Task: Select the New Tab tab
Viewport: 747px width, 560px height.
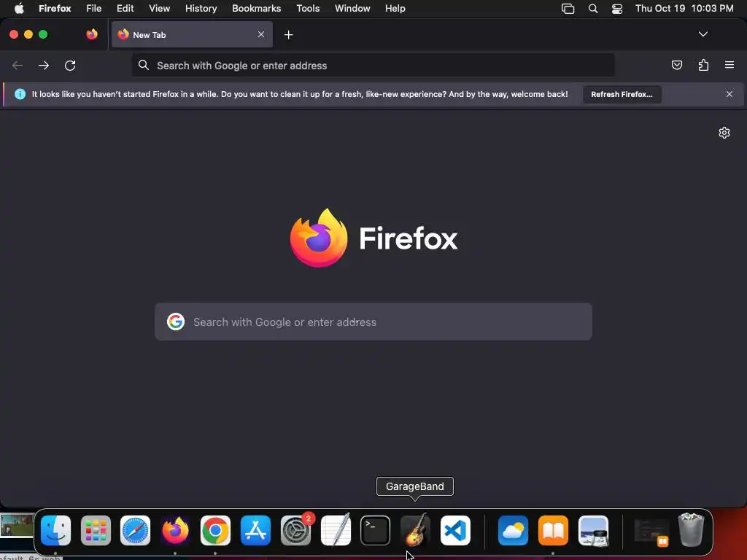Action: (x=192, y=34)
